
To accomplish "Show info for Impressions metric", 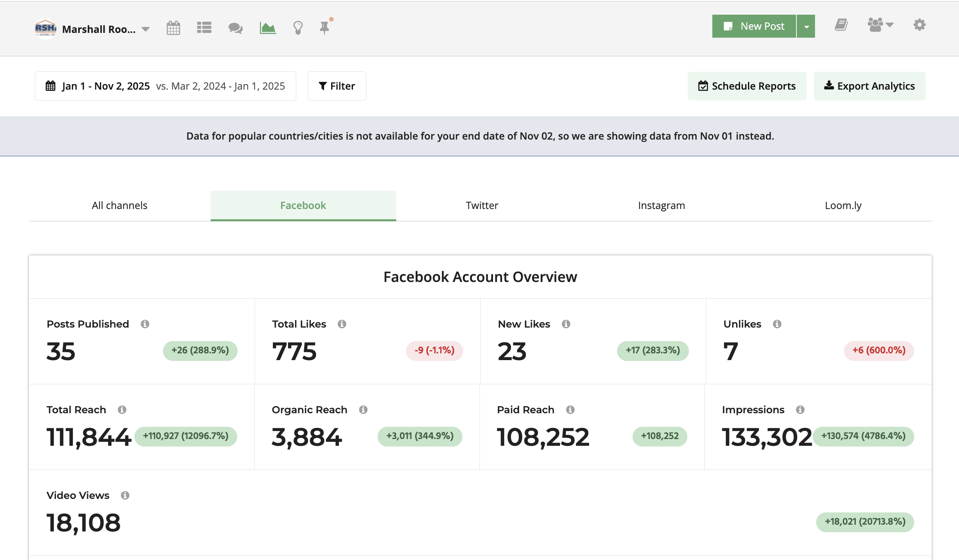I will point(800,410).
